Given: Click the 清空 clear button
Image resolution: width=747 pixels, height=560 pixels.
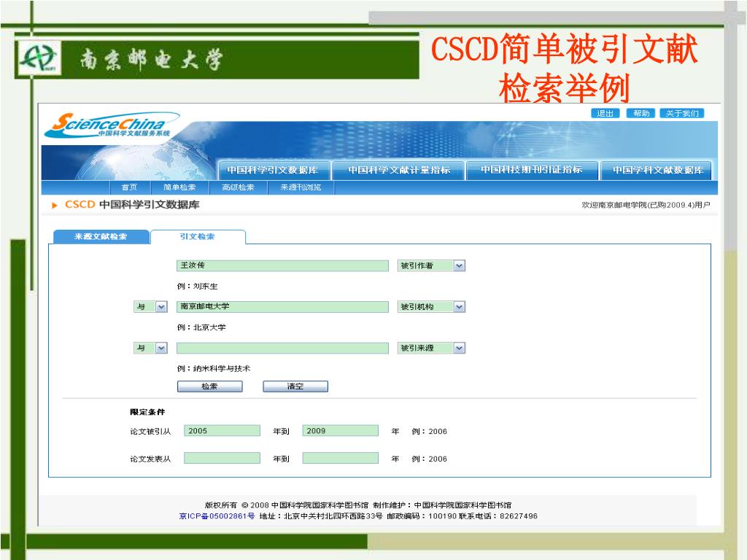Looking at the screenshot, I should coord(295,386).
